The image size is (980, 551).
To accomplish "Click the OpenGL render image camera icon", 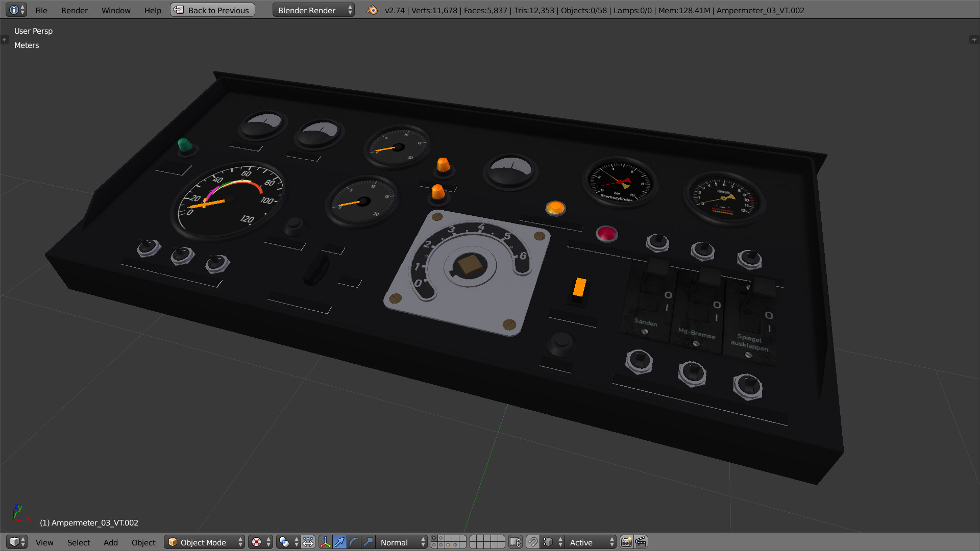I will 626,542.
